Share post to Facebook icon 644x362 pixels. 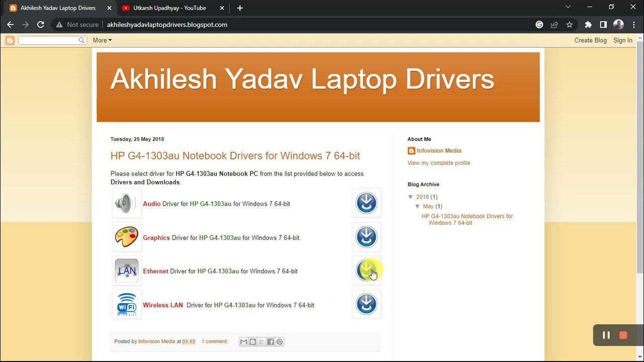pyautogui.click(x=271, y=341)
